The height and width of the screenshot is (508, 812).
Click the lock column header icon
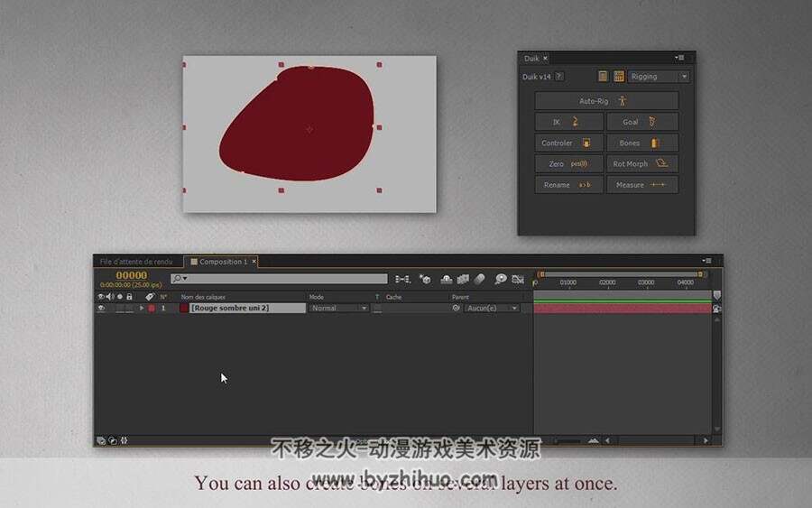click(x=129, y=297)
